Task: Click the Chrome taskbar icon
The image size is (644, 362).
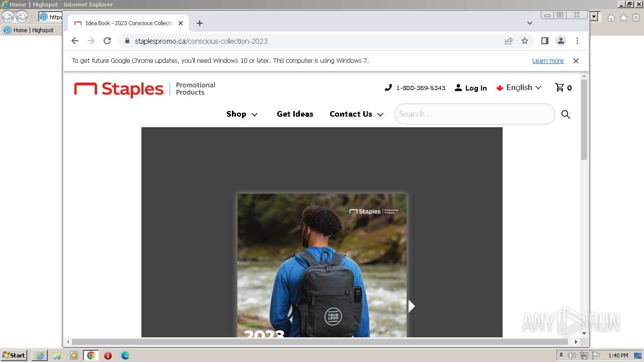Action: click(91, 355)
